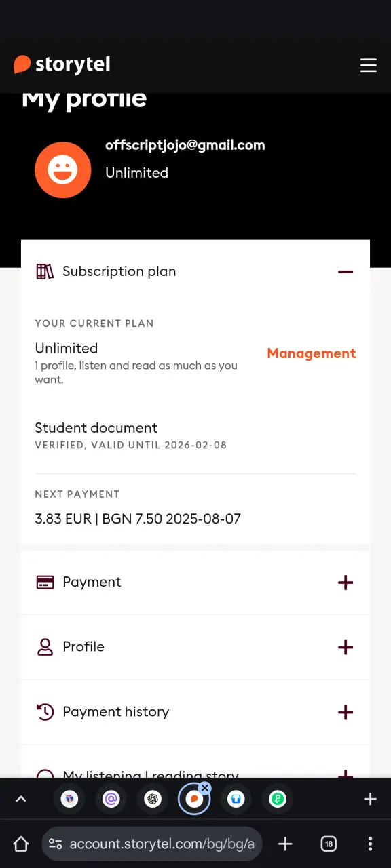Tap the Storytel logo
The image size is (391, 868).
tap(62, 64)
